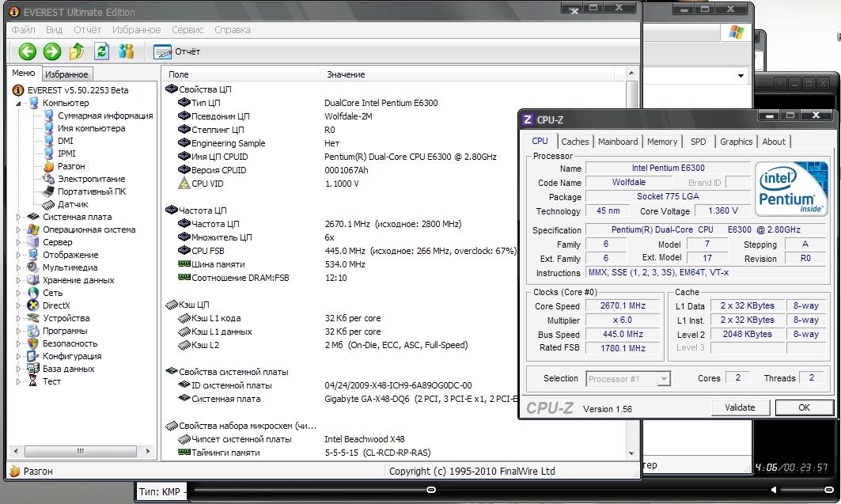The height and width of the screenshot is (504, 841).
Task: Click the Validate button in CPU-Z
Action: [740, 407]
